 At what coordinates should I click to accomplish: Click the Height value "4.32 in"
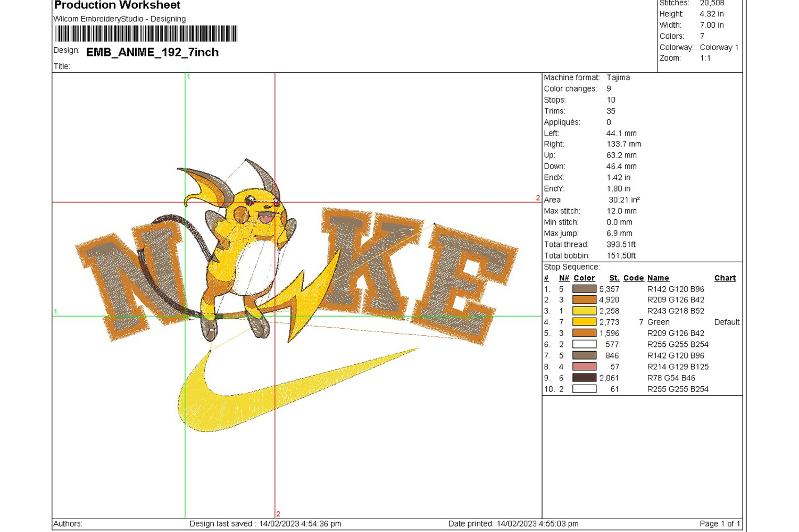point(712,14)
